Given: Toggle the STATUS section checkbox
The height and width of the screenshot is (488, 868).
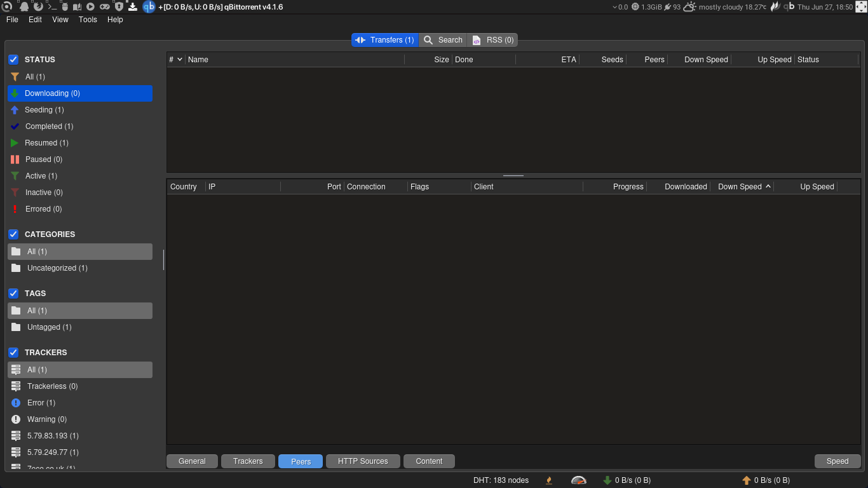Looking at the screenshot, I should 13,60.
